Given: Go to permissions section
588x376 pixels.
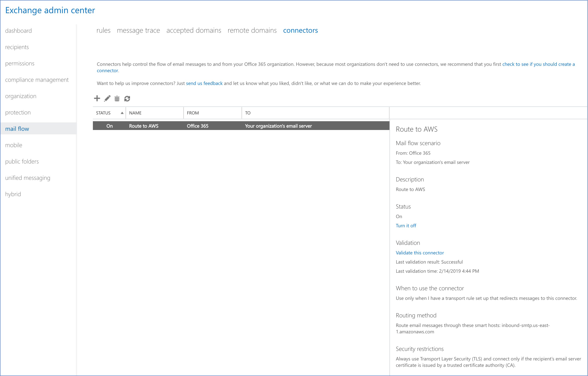Looking at the screenshot, I should (x=20, y=63).
